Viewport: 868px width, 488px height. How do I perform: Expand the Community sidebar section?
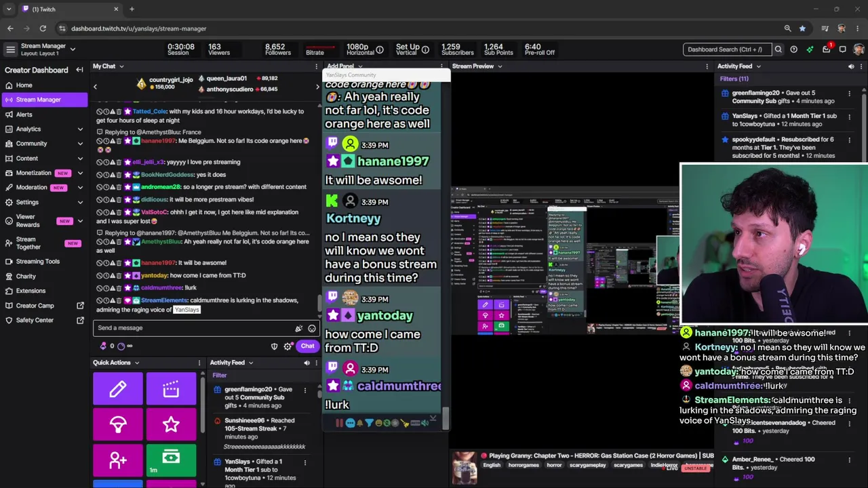(x=80, y=144)
